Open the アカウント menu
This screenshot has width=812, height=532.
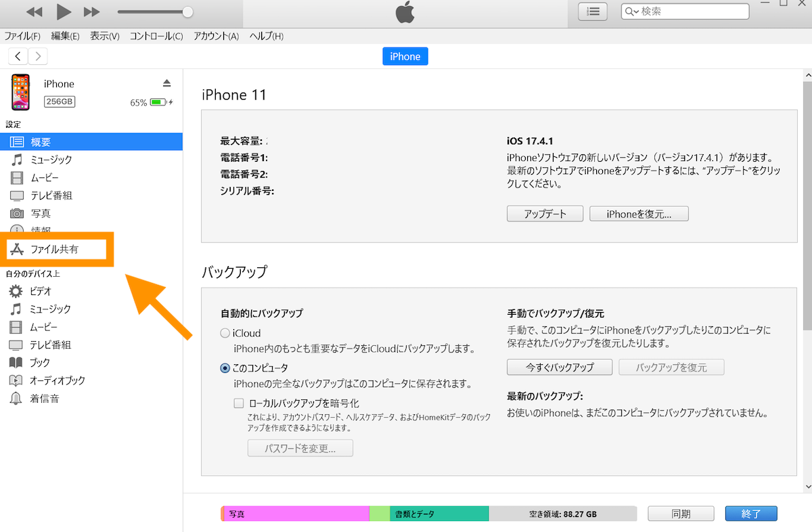click(x=215, y=36)
